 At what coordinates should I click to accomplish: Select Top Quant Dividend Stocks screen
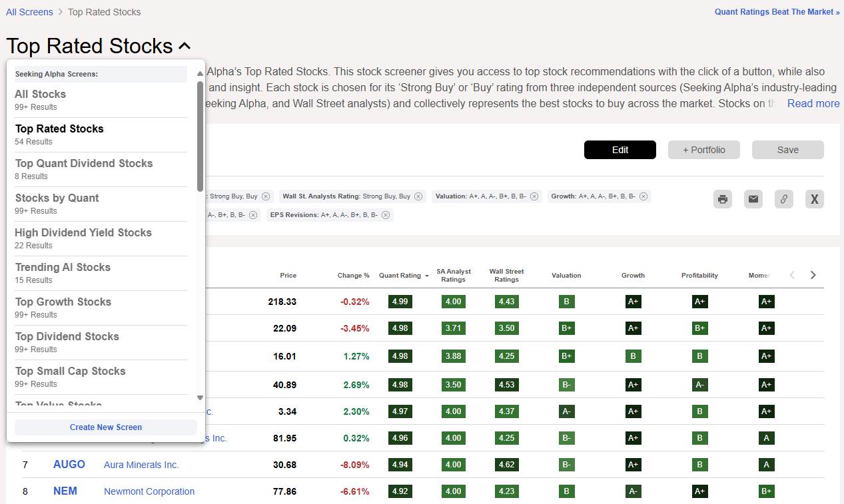click(84, 164)
